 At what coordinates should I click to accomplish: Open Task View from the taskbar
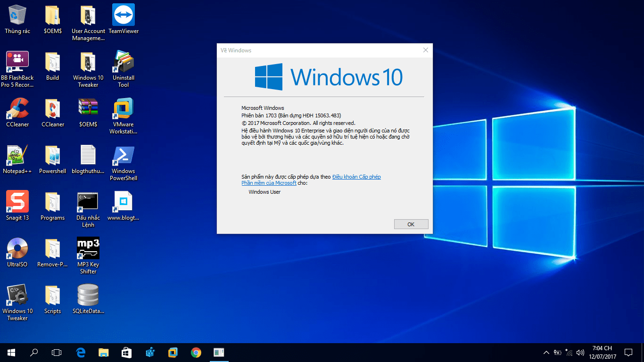click(x=57, y=352)
